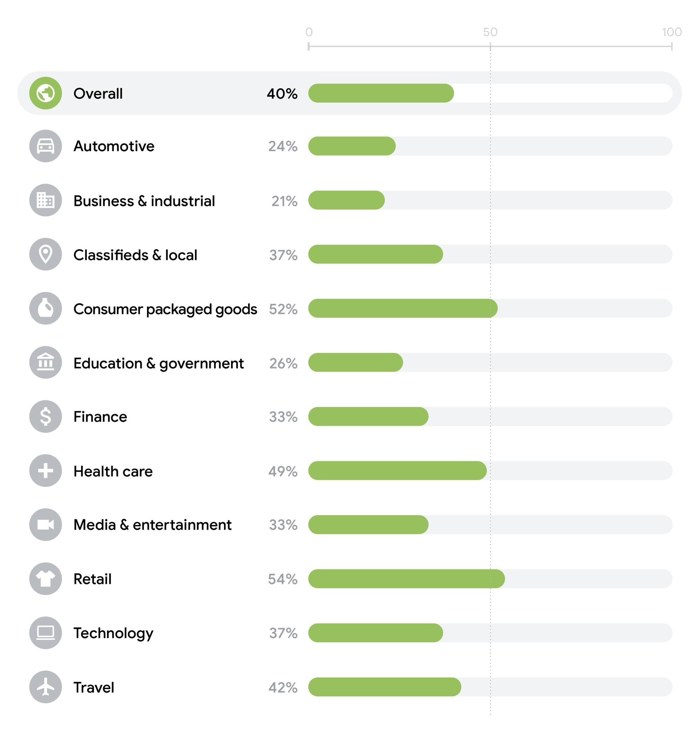This screenshot has height=735, width=700.
Task: Click the Automotive car icon
Action: 45,146
